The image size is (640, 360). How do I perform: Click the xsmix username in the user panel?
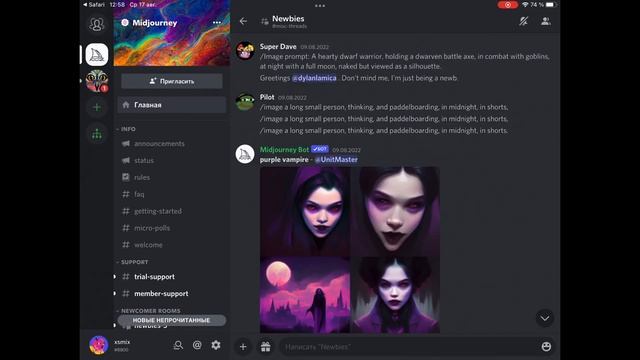pyautogui.click(x=122, y=342)
